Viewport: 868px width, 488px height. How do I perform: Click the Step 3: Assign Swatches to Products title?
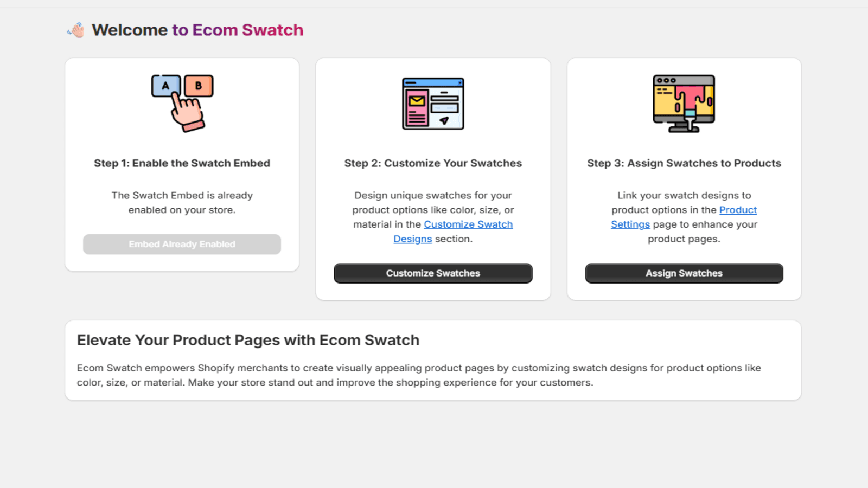[684, 163]
